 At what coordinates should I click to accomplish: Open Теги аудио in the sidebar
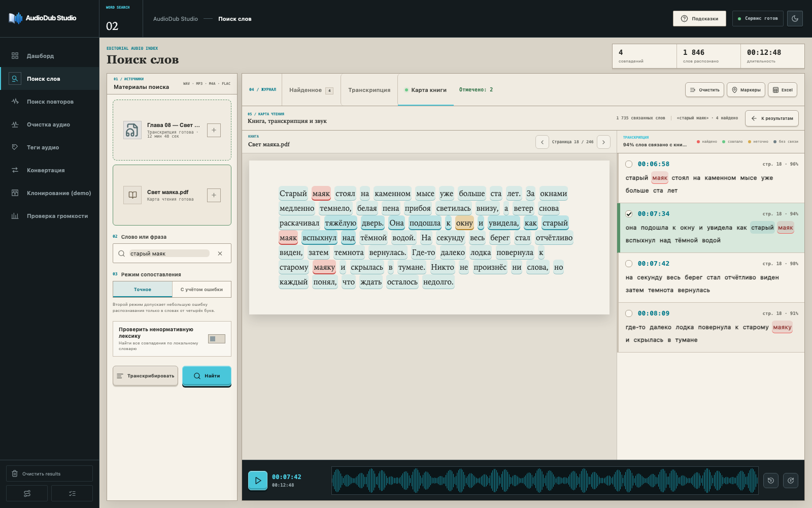49,147
